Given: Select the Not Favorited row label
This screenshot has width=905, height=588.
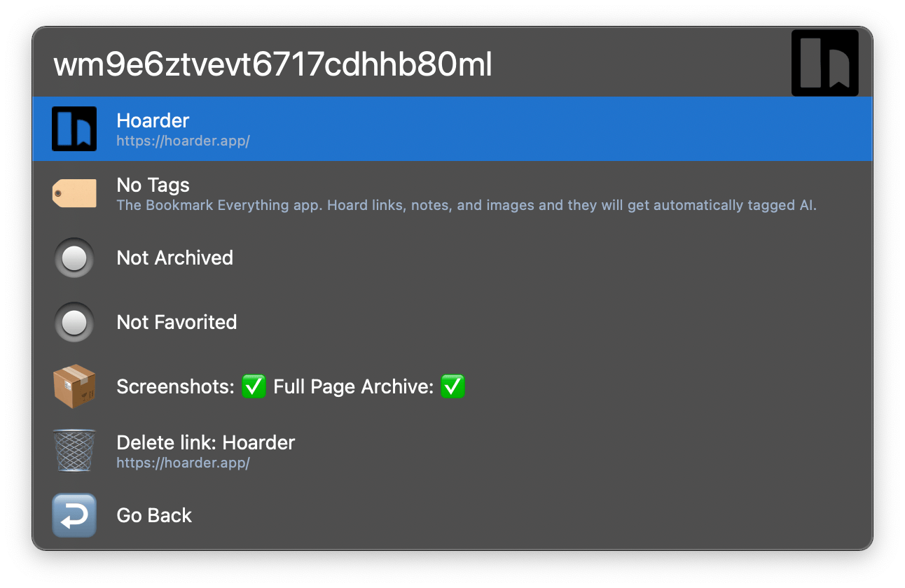Looking at the screenshot, I should click(x=177, y=322).
